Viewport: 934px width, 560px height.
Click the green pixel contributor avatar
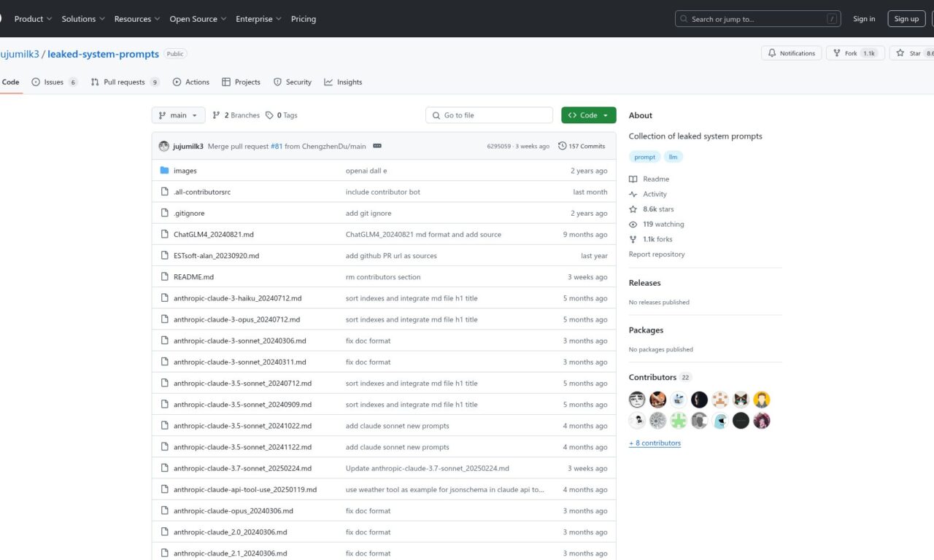pyautogui.click(x=679, y=421)
